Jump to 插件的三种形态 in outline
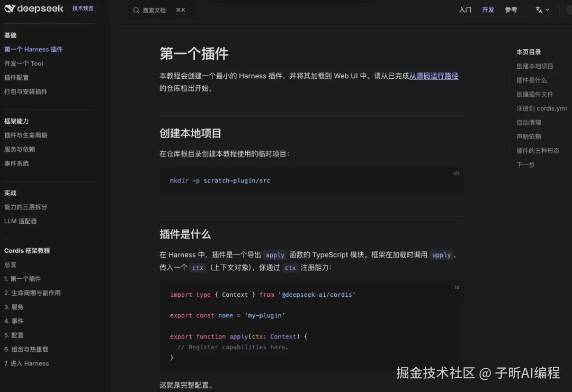Viewport: 572px width, 392px height. tap(538, 150)
